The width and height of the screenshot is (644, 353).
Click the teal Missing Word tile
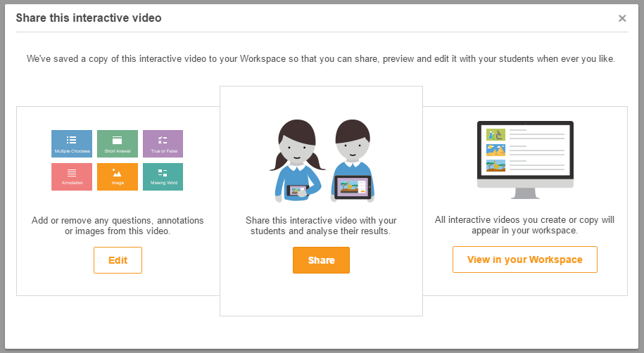(163, 176)
